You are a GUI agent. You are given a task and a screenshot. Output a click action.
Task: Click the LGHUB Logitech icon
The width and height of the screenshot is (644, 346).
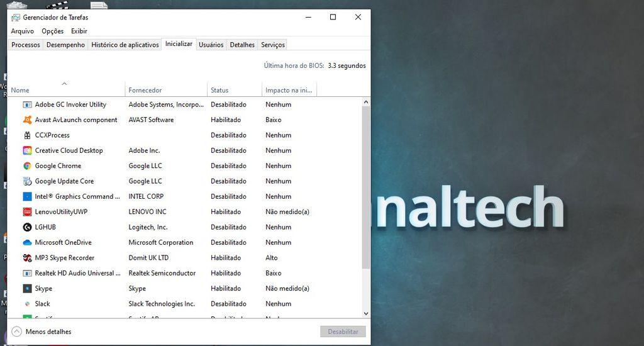click(27, 227)
